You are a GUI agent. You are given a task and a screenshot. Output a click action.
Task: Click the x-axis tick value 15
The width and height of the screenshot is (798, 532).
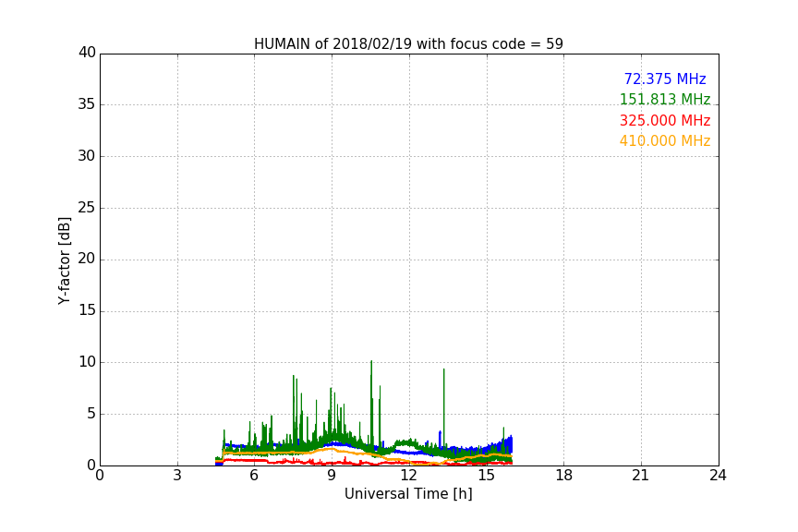tap(487, 476)
